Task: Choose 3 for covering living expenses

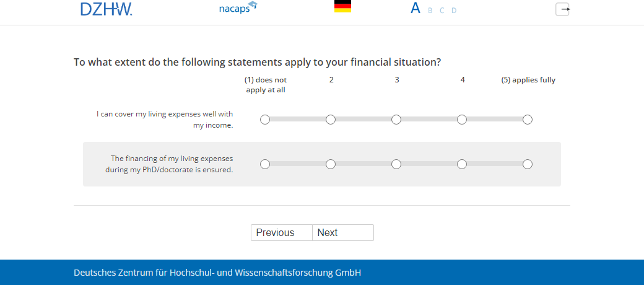Action: 396,120
